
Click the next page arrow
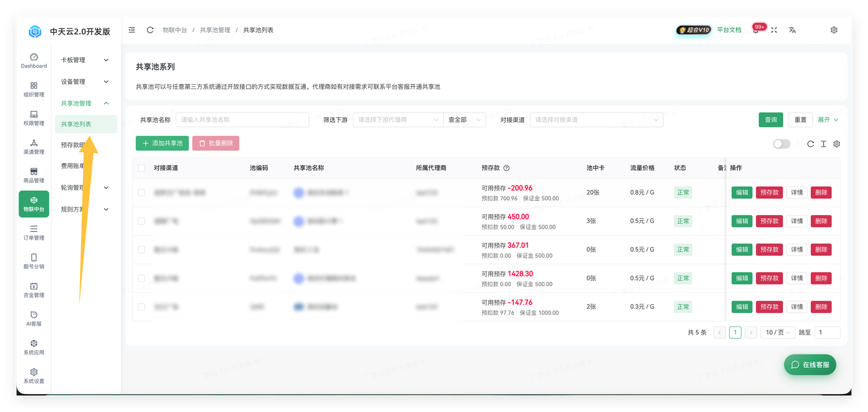click(x=751, y=333)
